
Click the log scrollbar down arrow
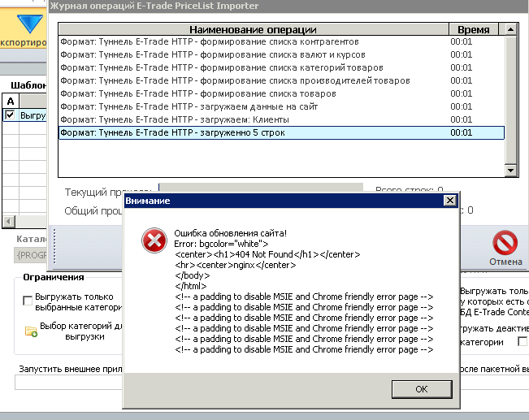pos(511,171)
